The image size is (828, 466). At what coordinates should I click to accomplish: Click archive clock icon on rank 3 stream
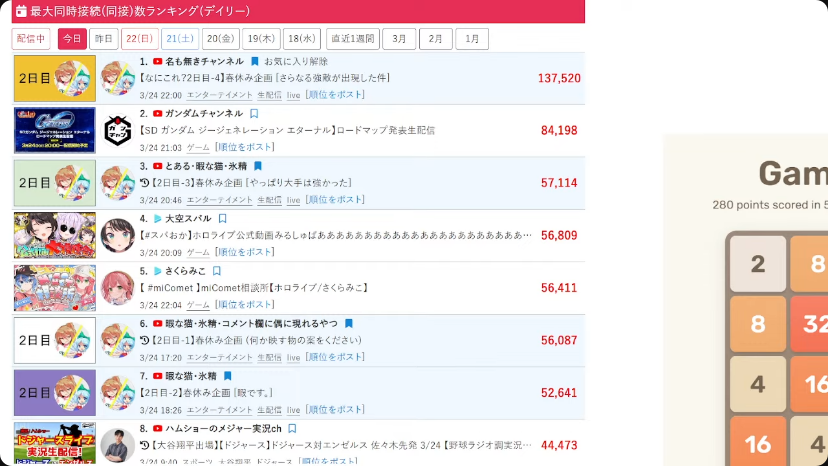point(145,183)
